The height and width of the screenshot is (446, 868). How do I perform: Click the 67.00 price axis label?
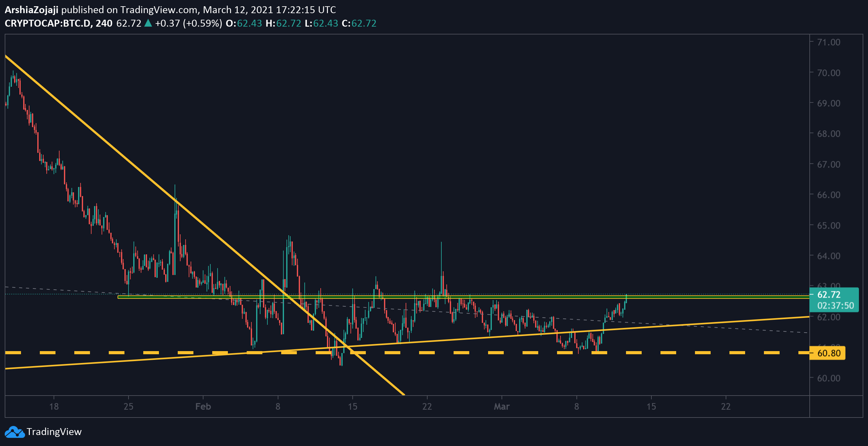(829, 164)
